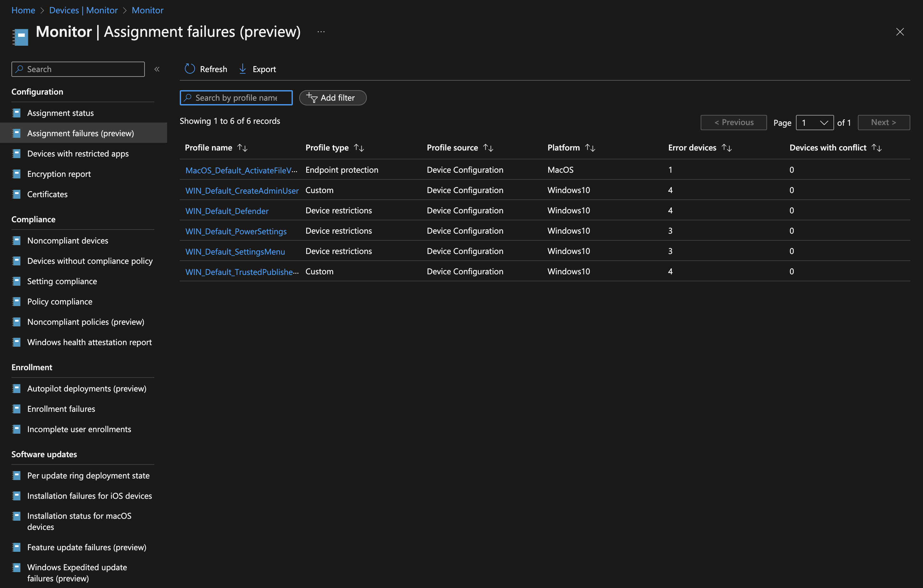Sort by Profile type arrows
The image size is (923, 588).
[359, 148]
